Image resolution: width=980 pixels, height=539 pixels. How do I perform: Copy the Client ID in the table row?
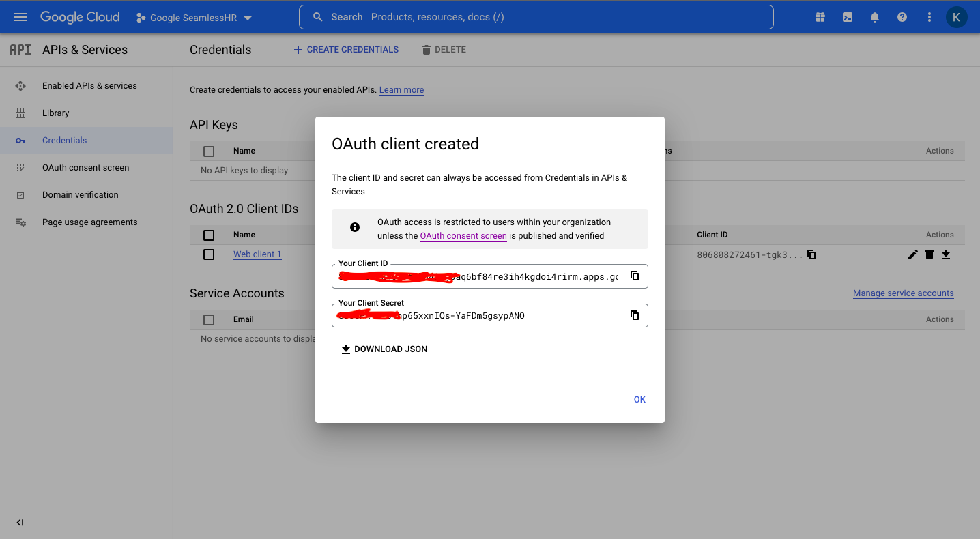pos(811,254)
